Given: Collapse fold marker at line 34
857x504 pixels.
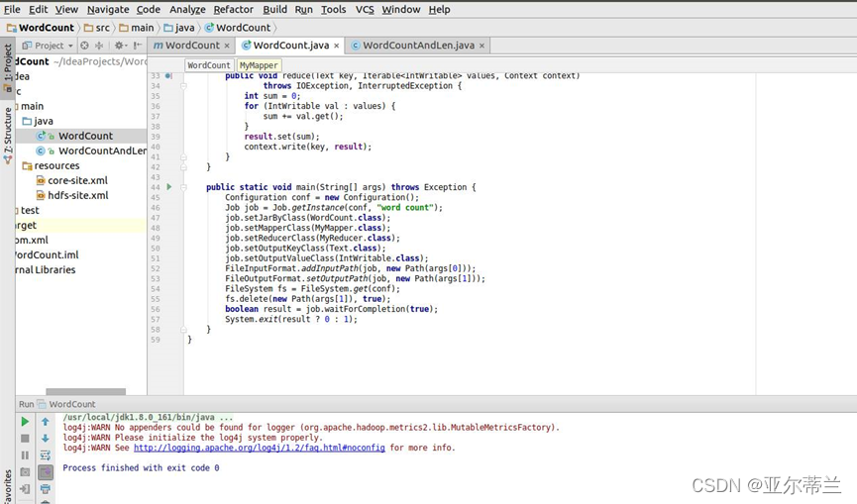Looking at the screenshot, I should coord(183,86).
